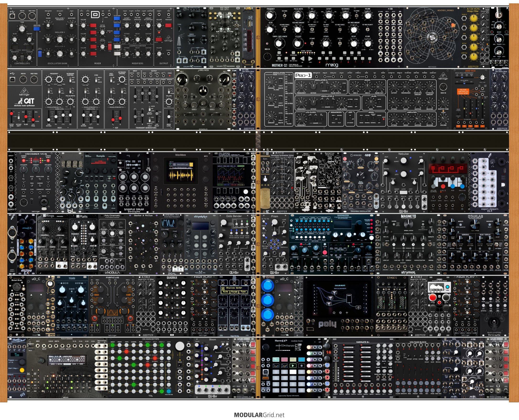Click the right arrow (STEP) button on Mother-32

pos(311,58)
